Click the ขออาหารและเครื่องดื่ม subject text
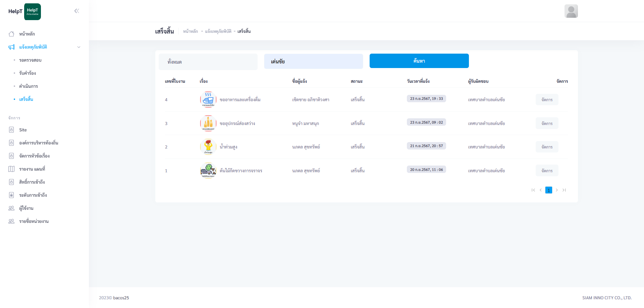The width and height of the screenshot is (644, 308). (x=240, y=100)
